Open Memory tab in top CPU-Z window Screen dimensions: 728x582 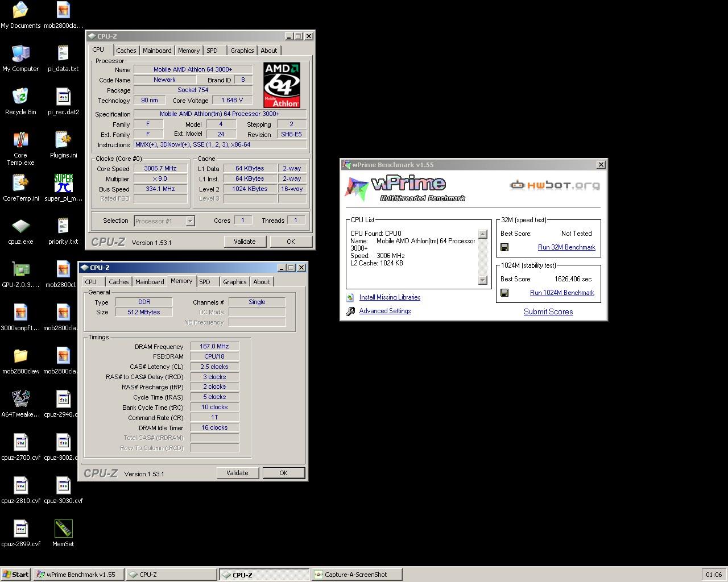[189, 51]
